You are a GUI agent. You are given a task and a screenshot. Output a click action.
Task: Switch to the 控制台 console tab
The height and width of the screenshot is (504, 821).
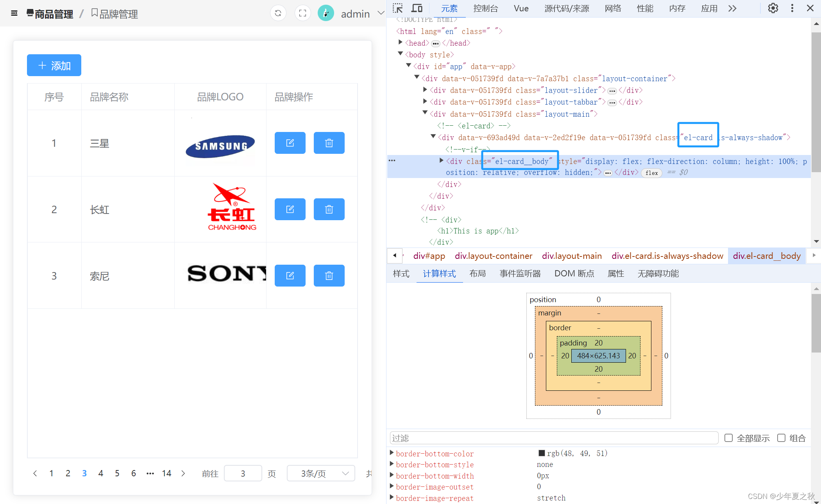[x=485, y=8]
